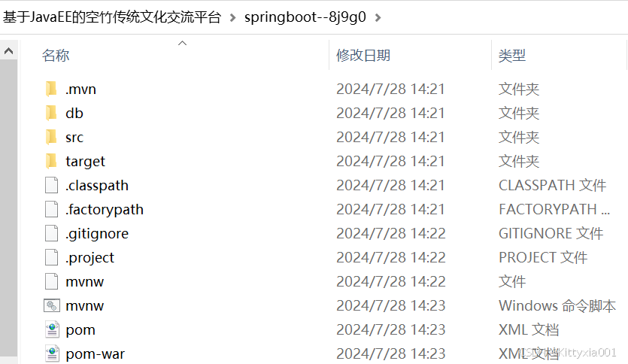Select the .factorypath file name
Image resolution: width=628 pixels, height=364 pixels.
(x=105, y=209)
